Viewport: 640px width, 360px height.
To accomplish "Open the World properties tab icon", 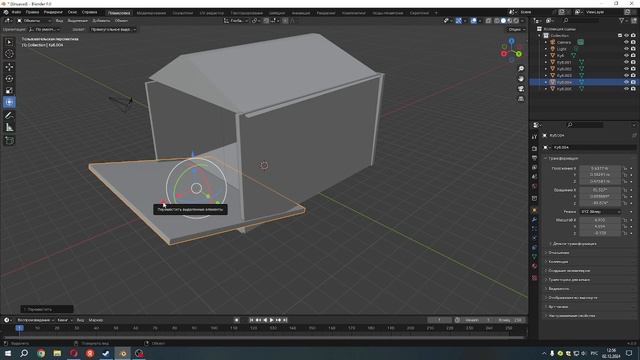I will (534, 187).
